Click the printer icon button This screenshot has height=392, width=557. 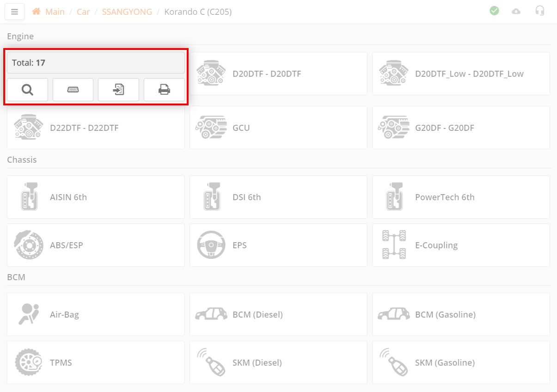click(x=164, y=90)
